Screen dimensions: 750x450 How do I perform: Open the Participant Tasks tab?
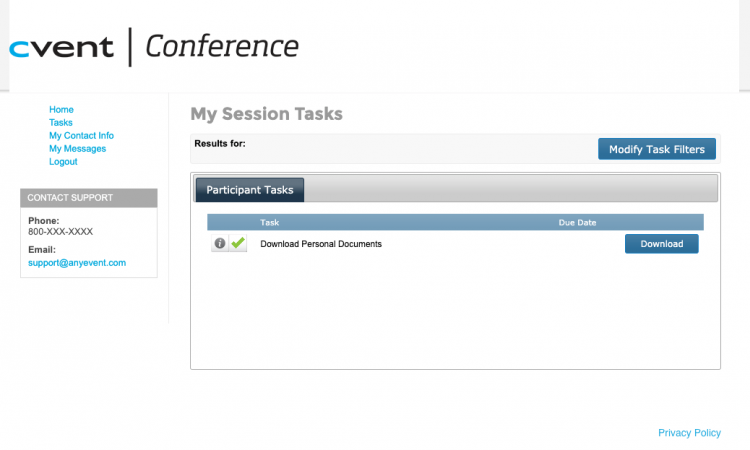coord(249,189)
